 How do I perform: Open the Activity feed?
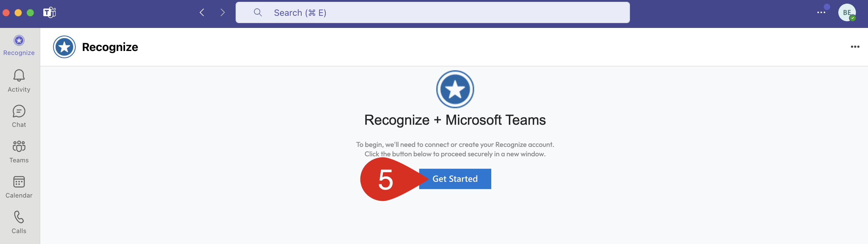pos(19,81)
